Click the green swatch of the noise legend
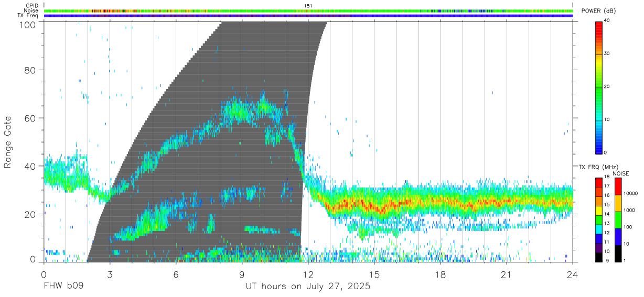Image resolution: width=644 pixels, height=297 pixels. [x=617, y=220]
